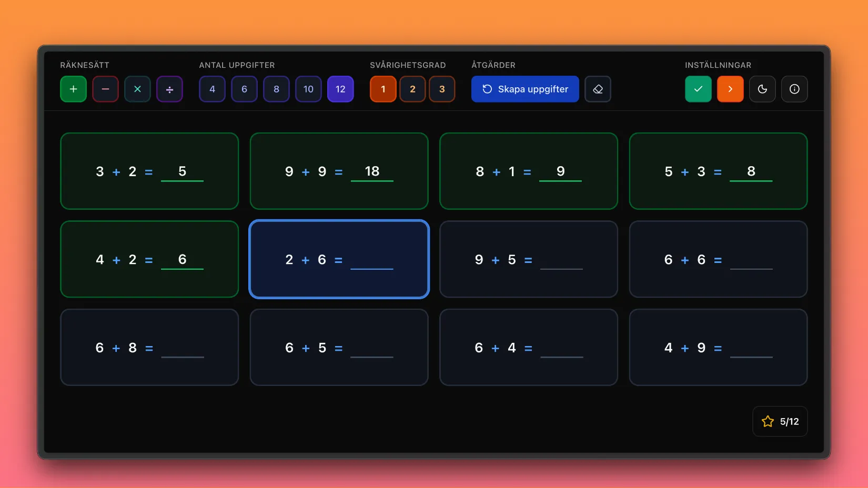Toggle the orange arrow setting
Image resolution: width=868 pixels, height=488 pixels.
click(x=730, y=89)
